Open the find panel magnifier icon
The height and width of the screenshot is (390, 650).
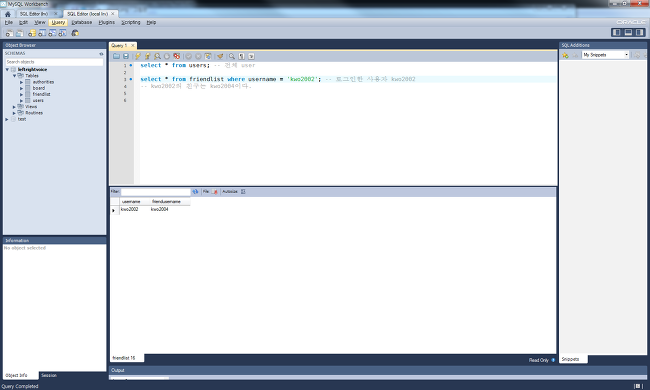pos(232,56)
